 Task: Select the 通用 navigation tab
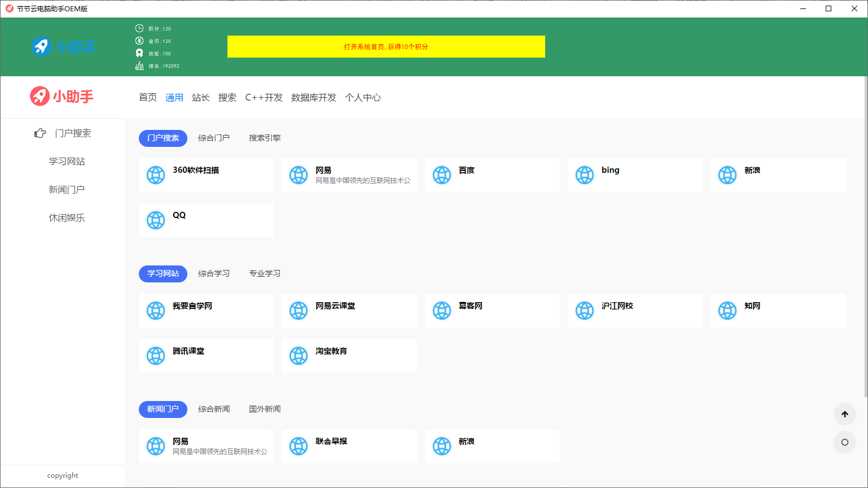pyautogui.click(x=174, y=97)
